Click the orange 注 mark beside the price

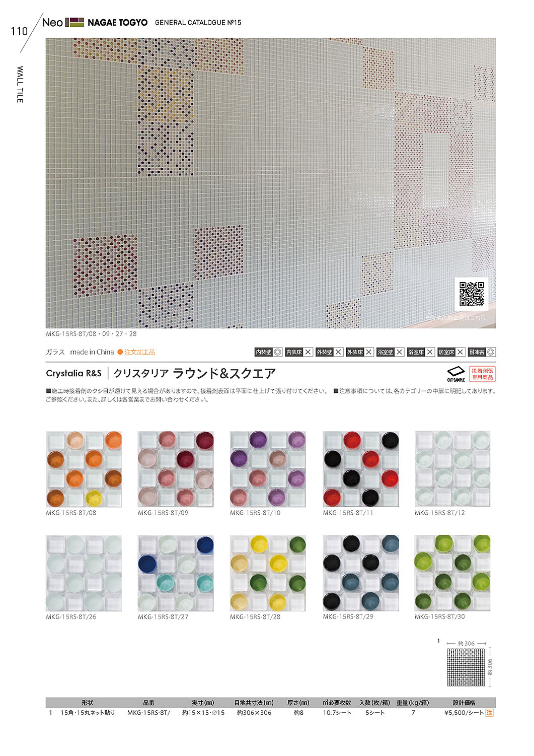click(x=489, y=713)
